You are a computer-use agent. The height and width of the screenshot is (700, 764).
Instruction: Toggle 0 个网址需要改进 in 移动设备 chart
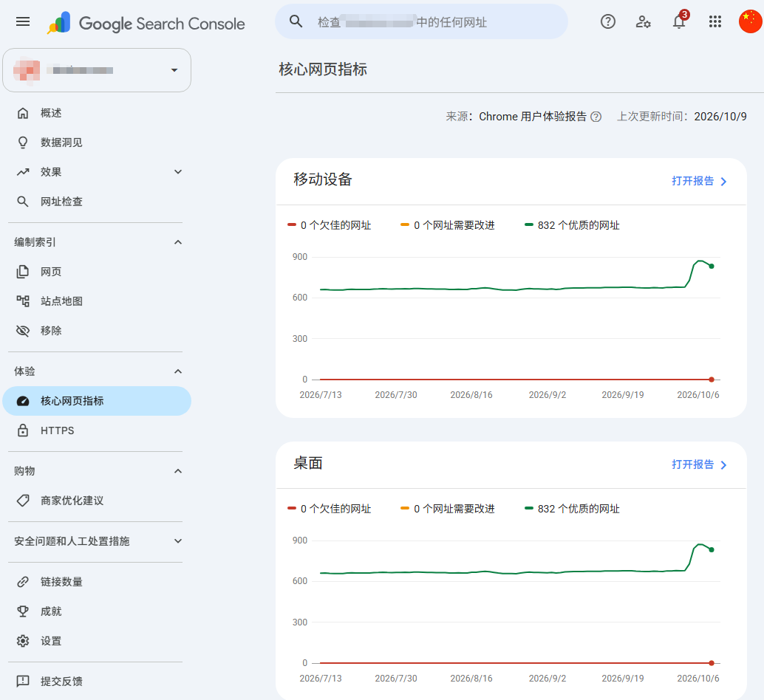(447, 225)
